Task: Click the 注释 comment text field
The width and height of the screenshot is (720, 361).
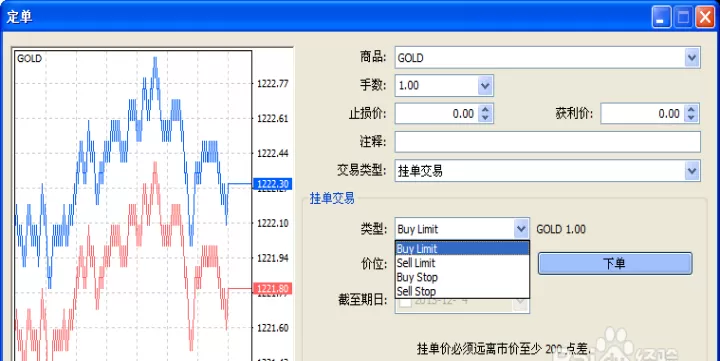Action: (548, 142)
